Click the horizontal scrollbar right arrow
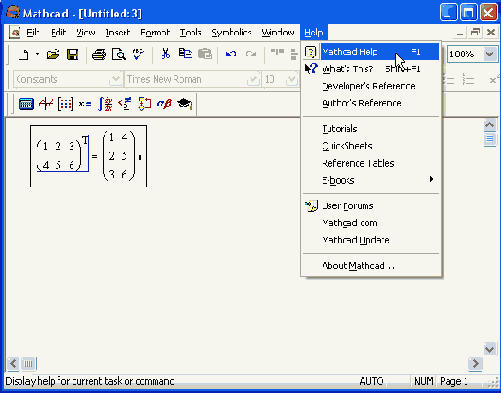The height and width of the screenshot is (393, 501). coord(475,363)
